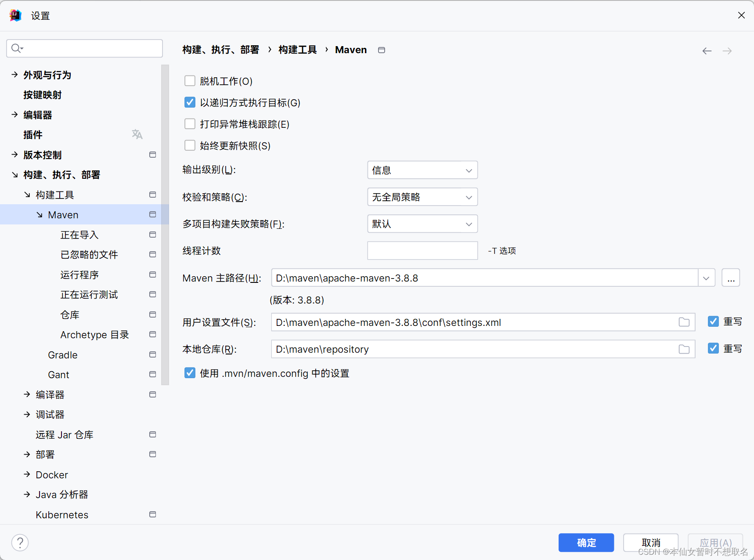Expand the Docker tree node

click(27, 474)
